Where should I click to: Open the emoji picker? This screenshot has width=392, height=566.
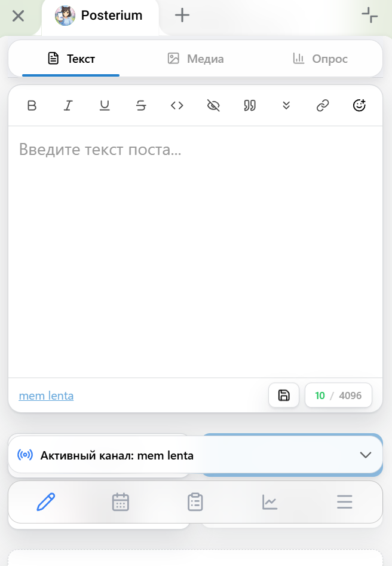tap(359, 105)
